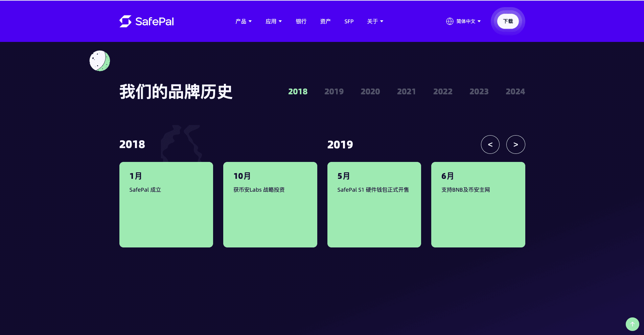Select the 2018 year tab
Screen dimensions: 644x335
click(x=298, y=92)
